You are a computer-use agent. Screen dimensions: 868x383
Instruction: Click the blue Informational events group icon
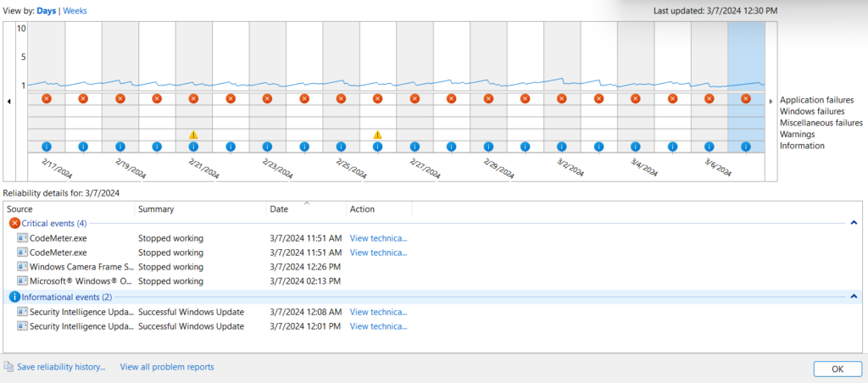(14, 297)
